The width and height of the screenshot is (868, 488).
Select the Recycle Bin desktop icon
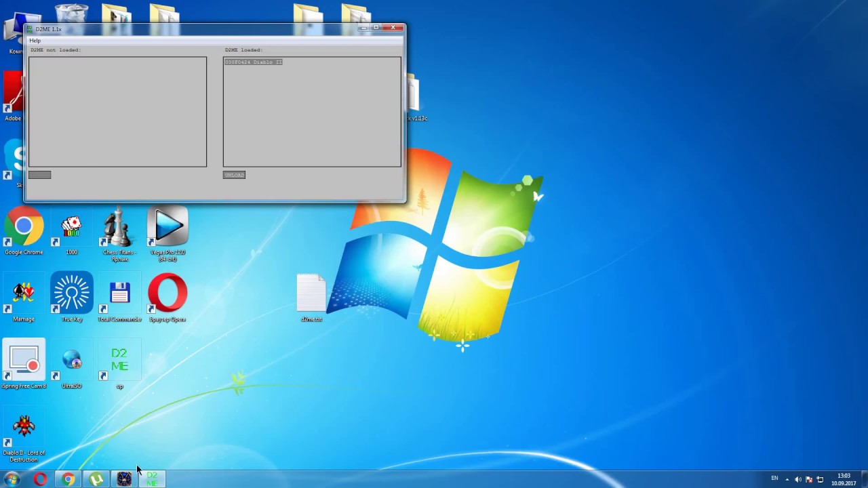point(71,14)
